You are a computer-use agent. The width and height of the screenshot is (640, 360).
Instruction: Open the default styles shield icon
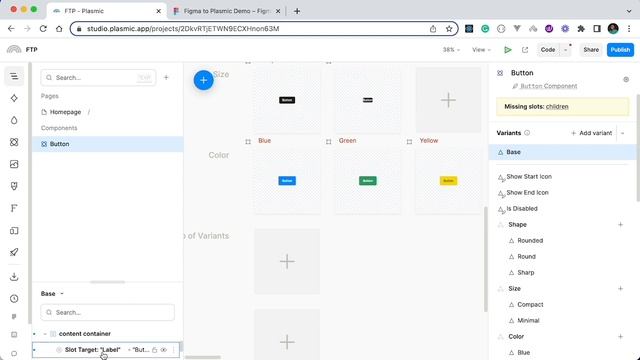(14, 186)
